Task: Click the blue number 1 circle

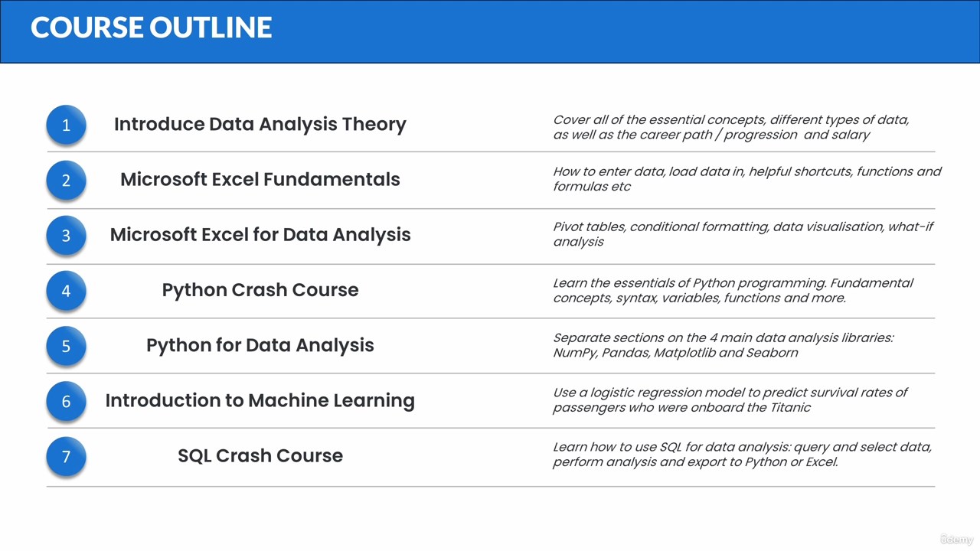Action: coord(66,125)
